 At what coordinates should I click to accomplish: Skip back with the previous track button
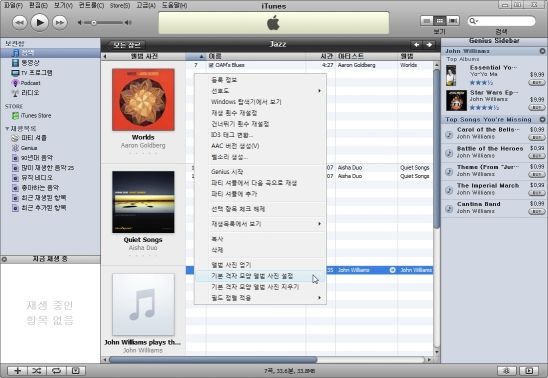click(x=20, y=23)
